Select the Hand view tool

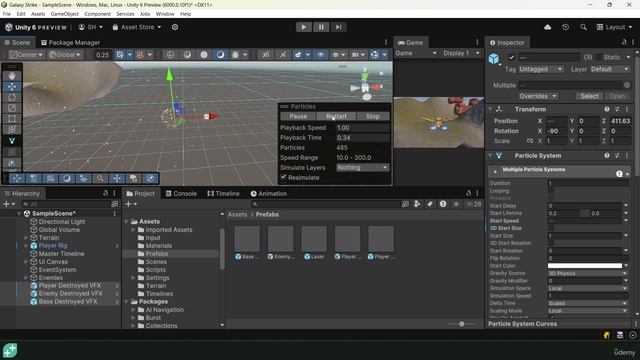(12, 76)
